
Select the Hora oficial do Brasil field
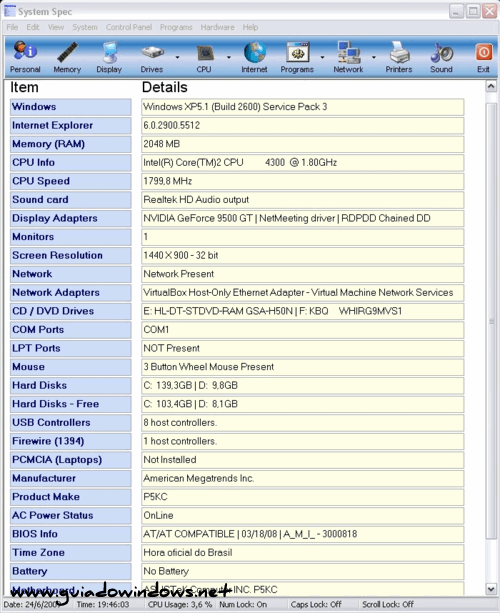coord(303,553)
